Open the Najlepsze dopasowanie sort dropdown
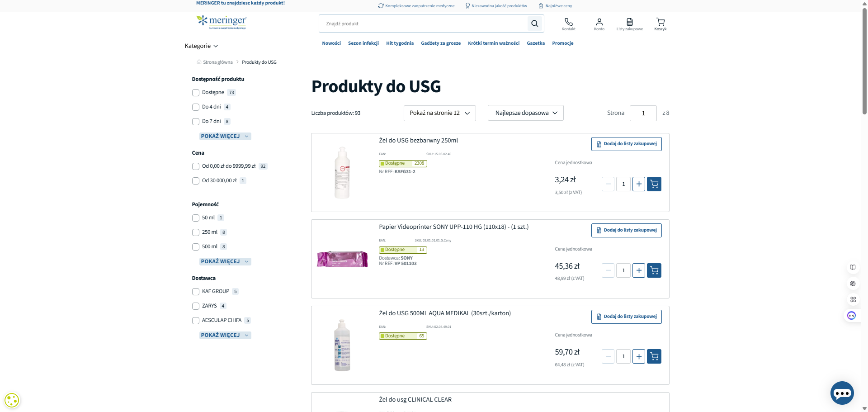This screenshot has height=412, width=868. click(526, 113)
